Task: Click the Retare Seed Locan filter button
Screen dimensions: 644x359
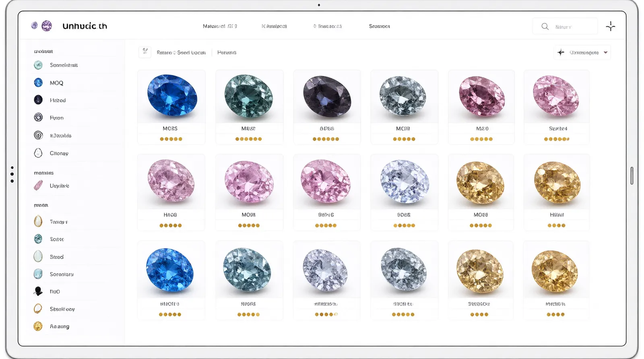Action: click(x=181, y=52)
